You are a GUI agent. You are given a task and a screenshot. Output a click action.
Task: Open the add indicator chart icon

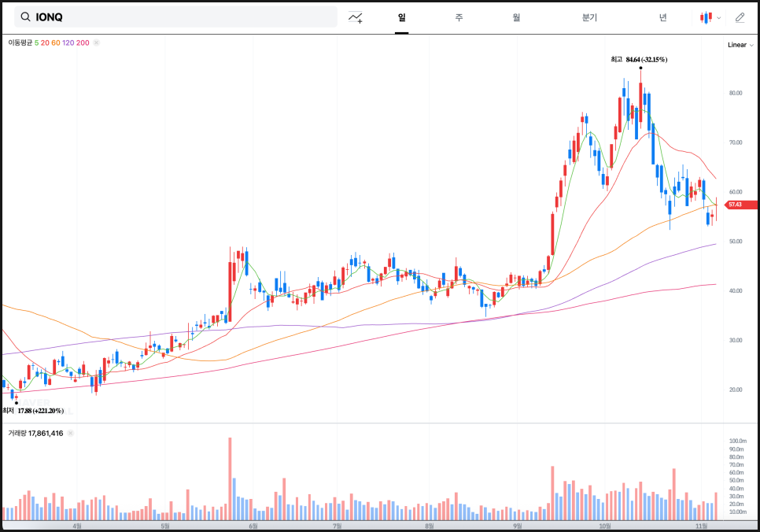[x=356, y=17]
